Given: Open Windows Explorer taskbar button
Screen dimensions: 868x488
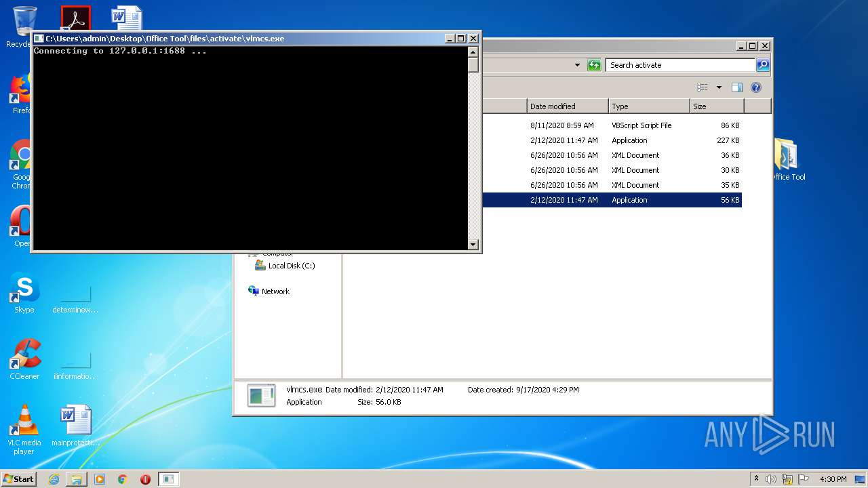Looking at the screenshot, I should [x=77, y=479].
